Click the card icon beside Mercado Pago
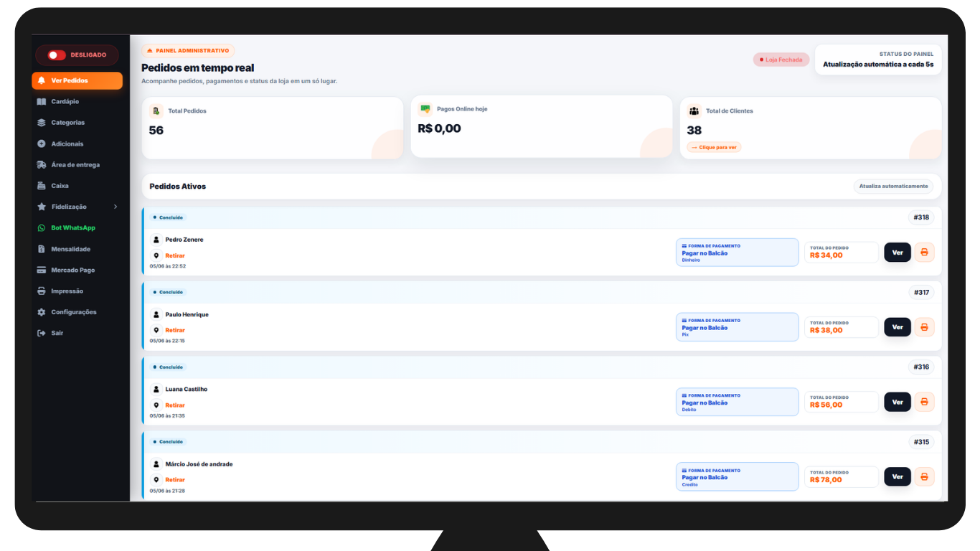 42,270
